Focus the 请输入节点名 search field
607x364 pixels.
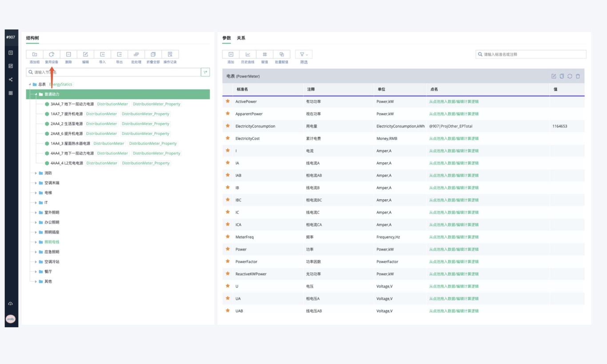(113, 72)
